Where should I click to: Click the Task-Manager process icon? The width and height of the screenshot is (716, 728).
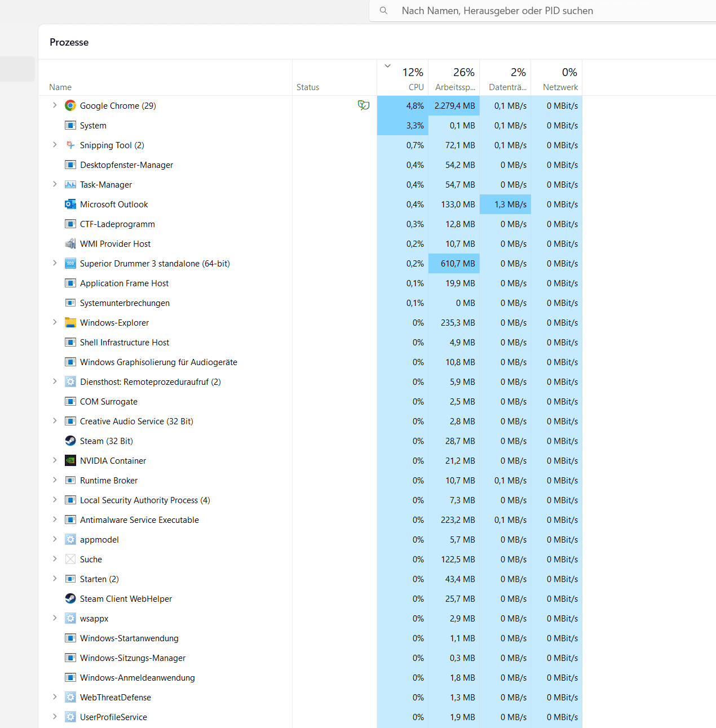tap(70, 184)
